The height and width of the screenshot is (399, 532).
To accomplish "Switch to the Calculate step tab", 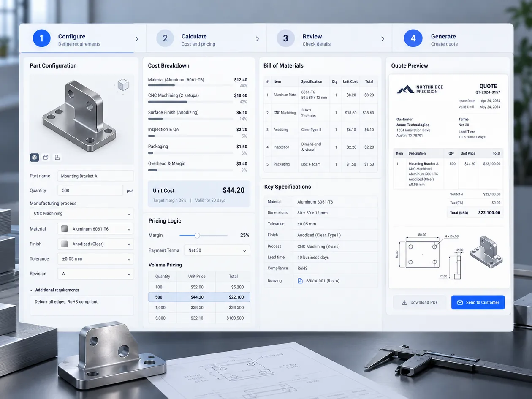I will tap(206, 38).
